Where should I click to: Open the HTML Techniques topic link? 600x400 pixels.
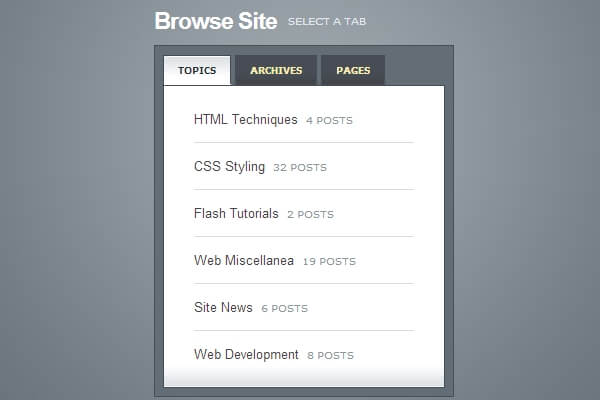245,120
